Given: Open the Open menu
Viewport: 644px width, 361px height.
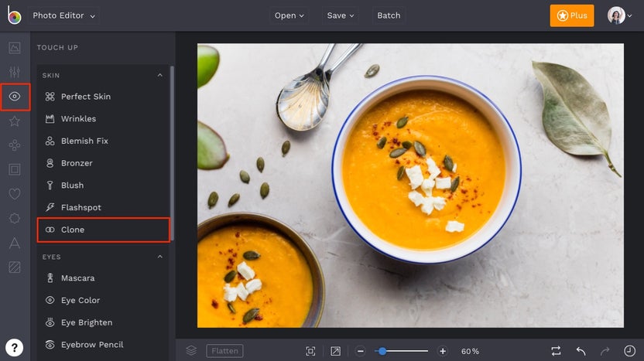Looking at the screenshot, I should [289, 15].
